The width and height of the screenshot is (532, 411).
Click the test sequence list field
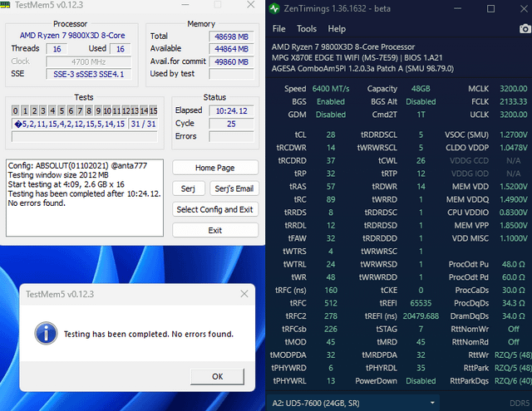(x=70, y=124)
